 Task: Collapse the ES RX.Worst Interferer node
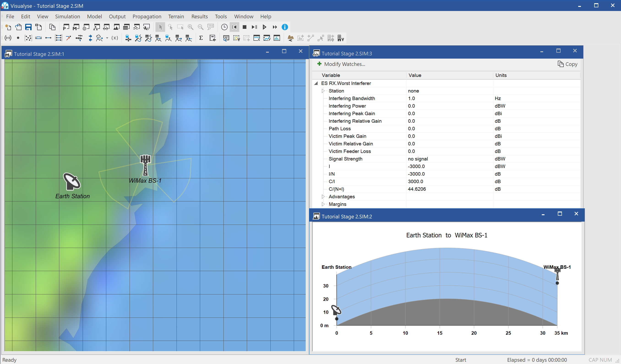click(x=316, y=83)
